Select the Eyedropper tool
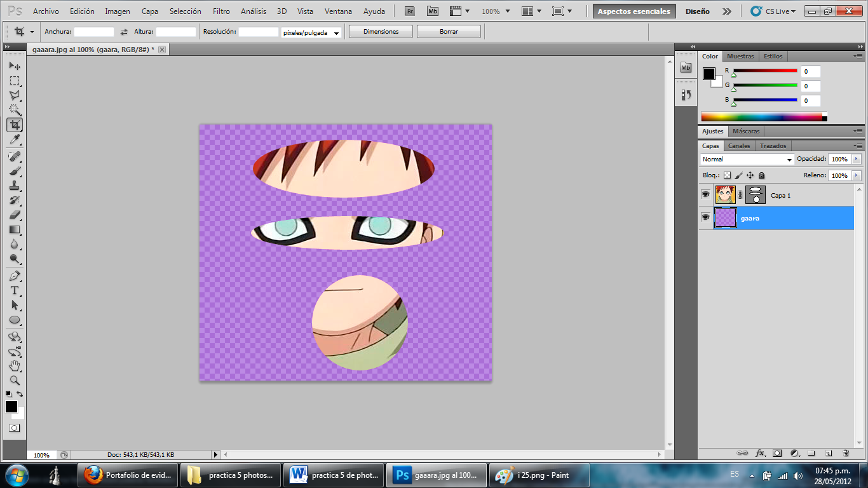Image resolution: width=868 pixels, height=488 pixels. tap(15, 139)
